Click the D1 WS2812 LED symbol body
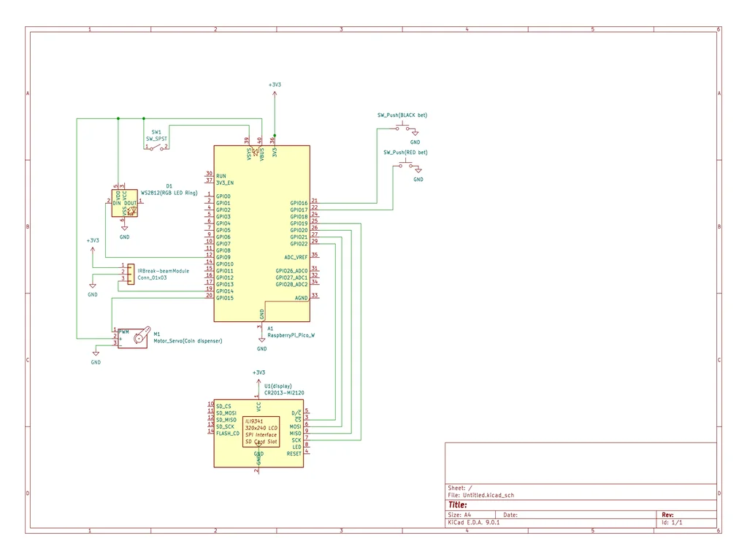 click(x=125, y=203)
